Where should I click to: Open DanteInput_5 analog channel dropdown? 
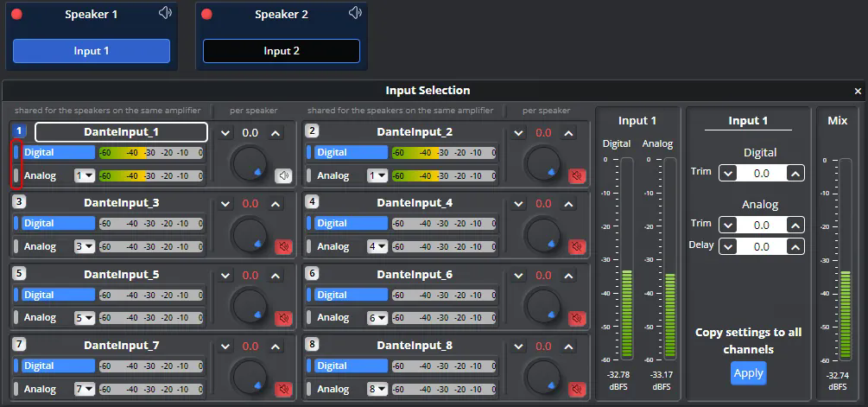[85, 318]
